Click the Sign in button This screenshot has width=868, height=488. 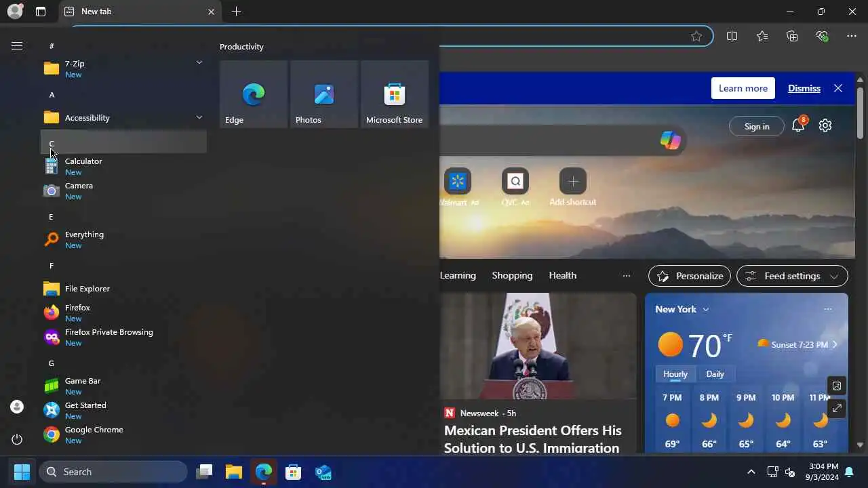point(757,126)
